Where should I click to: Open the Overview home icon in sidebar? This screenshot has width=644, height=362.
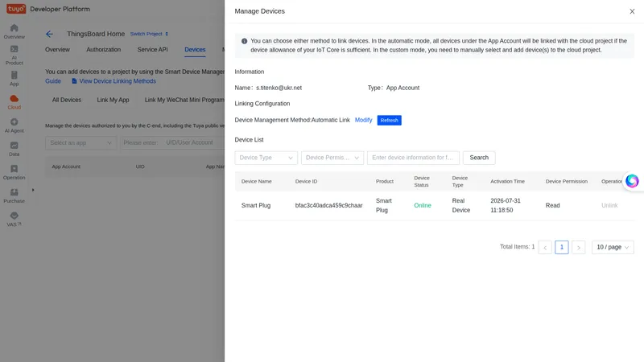(x=14, y=28)
